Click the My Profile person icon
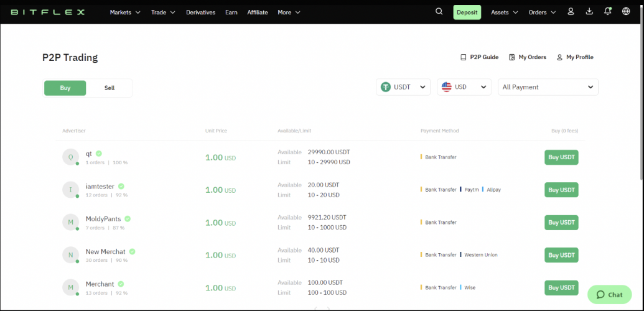Screen dimensions: 644x311 click(x=559, y=57)
